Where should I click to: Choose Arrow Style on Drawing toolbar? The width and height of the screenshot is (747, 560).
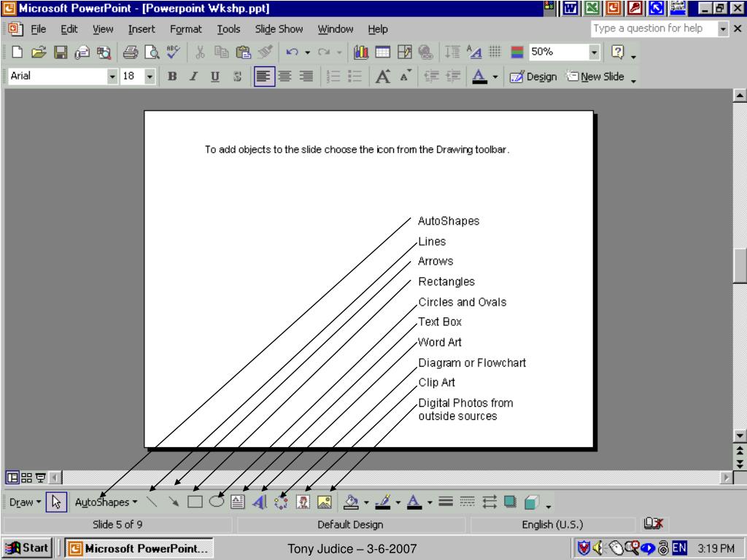click(x=489, y=502)
